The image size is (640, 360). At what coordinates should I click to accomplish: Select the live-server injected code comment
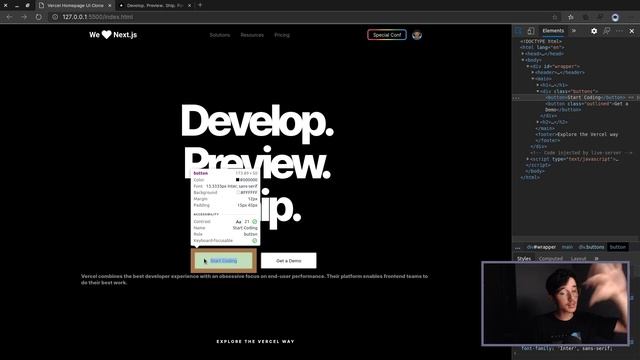[x=581, y=153]
